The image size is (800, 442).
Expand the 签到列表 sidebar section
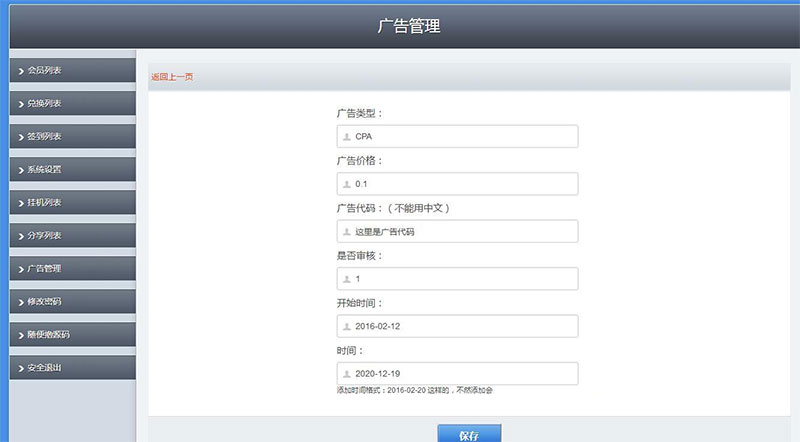[x=72, y=137]
